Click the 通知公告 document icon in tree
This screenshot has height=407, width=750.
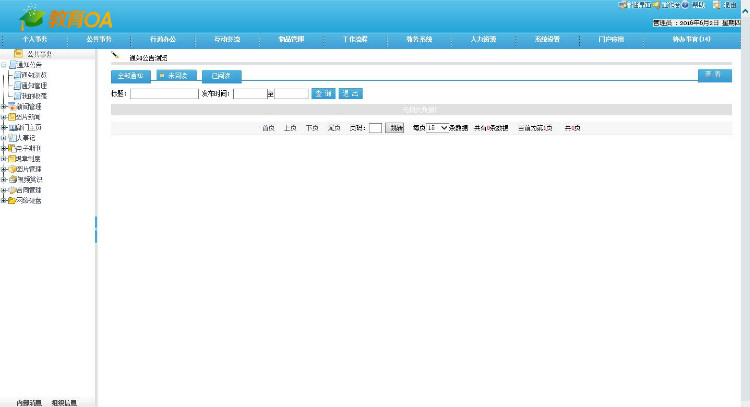coord(13,64)
